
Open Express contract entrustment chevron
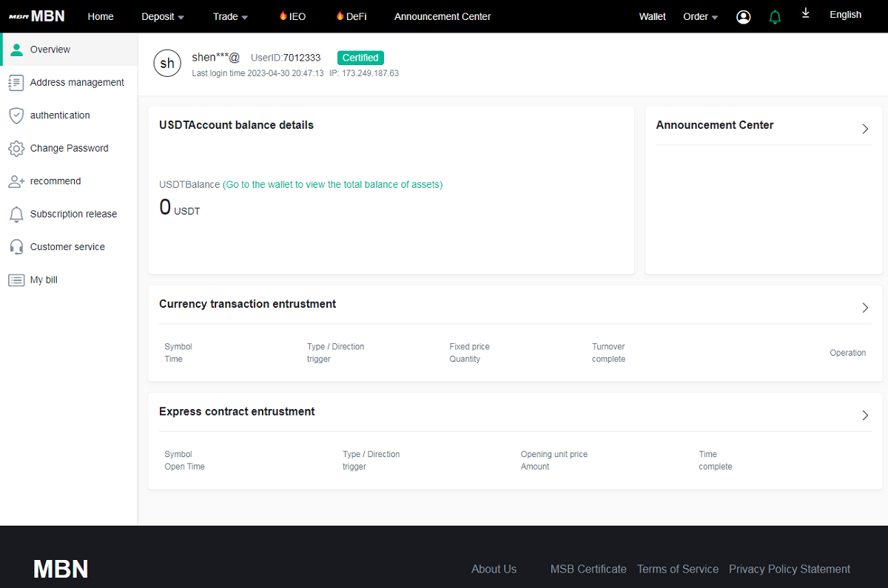coord(865,416)
